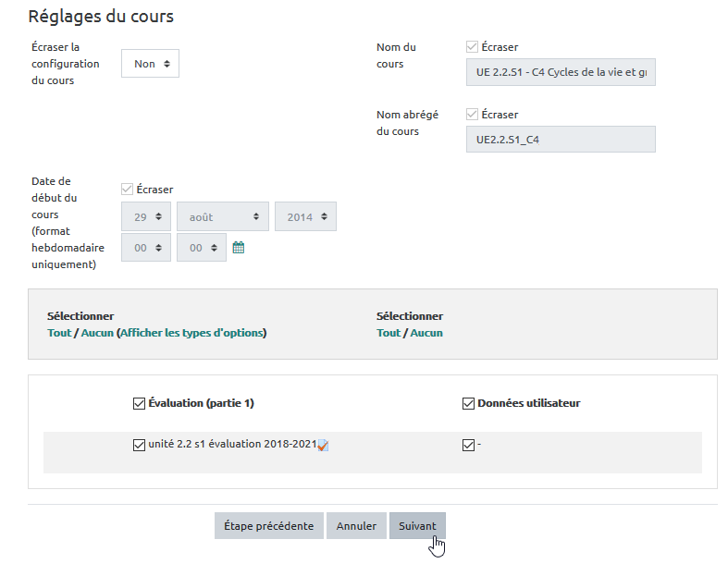
Task: Toggle the Écraser checkbox for course start date
Action: [x=128, y=190]
